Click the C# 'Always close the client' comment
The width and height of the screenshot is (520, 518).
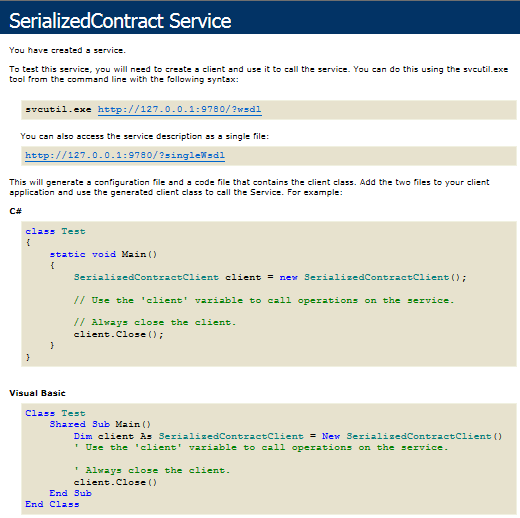pyautogui.click(x=155, y=322)
